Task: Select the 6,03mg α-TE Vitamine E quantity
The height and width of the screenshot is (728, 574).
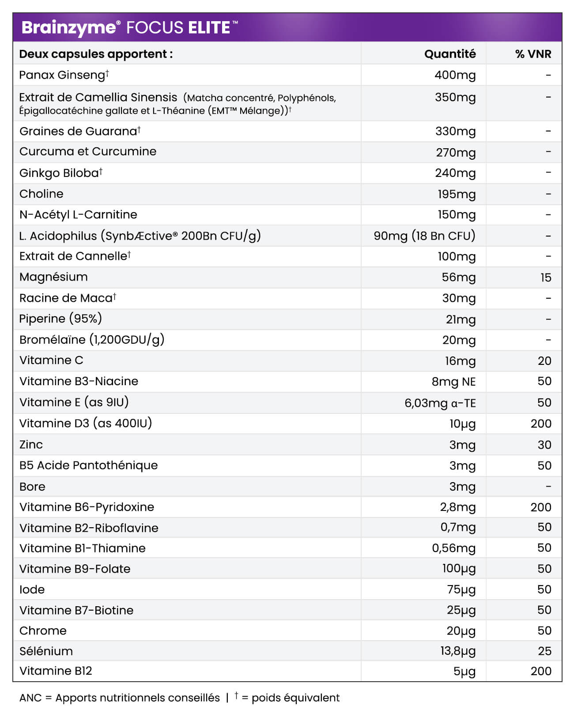Action: (x=440, y=403)
